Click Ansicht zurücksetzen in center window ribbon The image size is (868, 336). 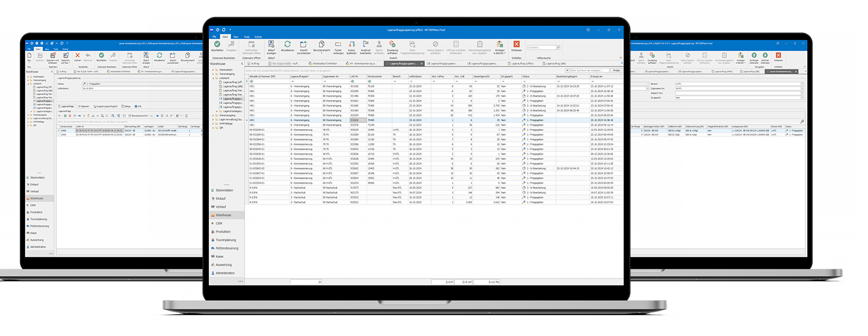point(304,45)
